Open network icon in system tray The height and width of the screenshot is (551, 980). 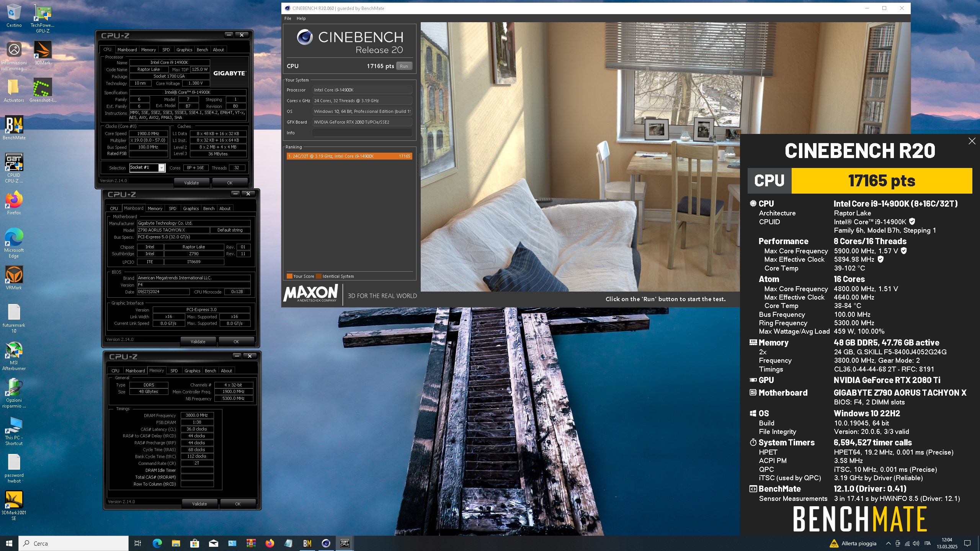tap(907, 543)
